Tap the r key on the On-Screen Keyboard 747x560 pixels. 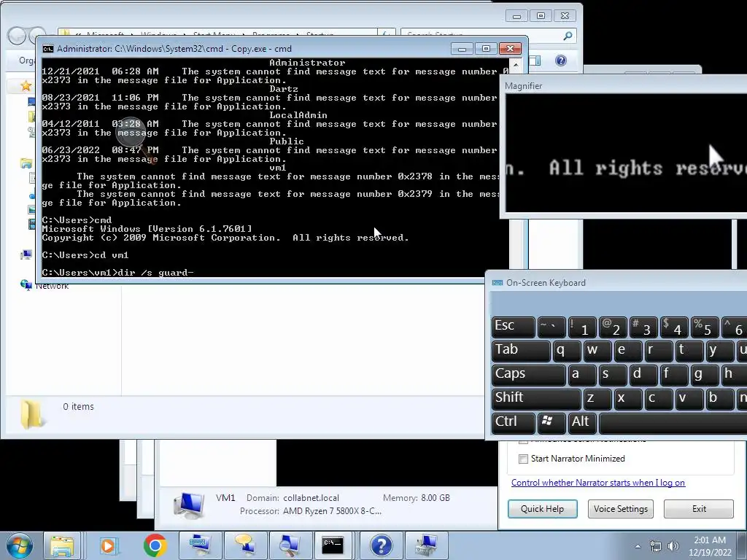pos(658,351)
